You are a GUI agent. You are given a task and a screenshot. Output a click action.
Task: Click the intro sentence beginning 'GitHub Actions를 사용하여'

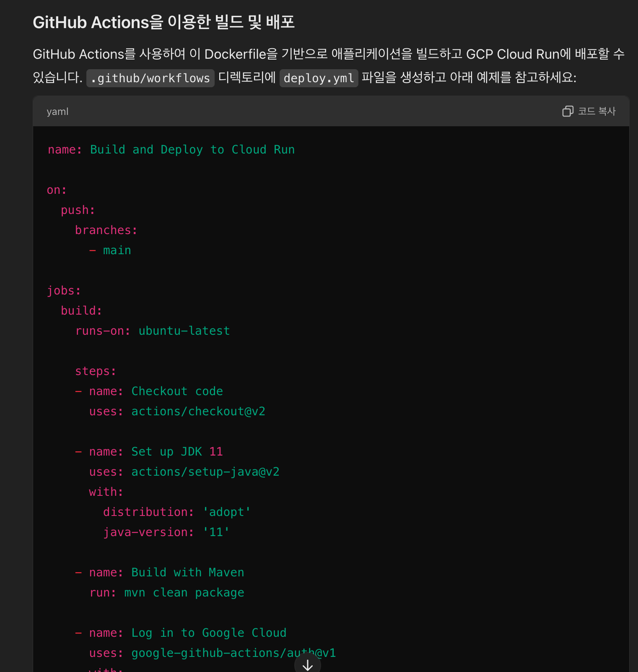pos(329,65)
